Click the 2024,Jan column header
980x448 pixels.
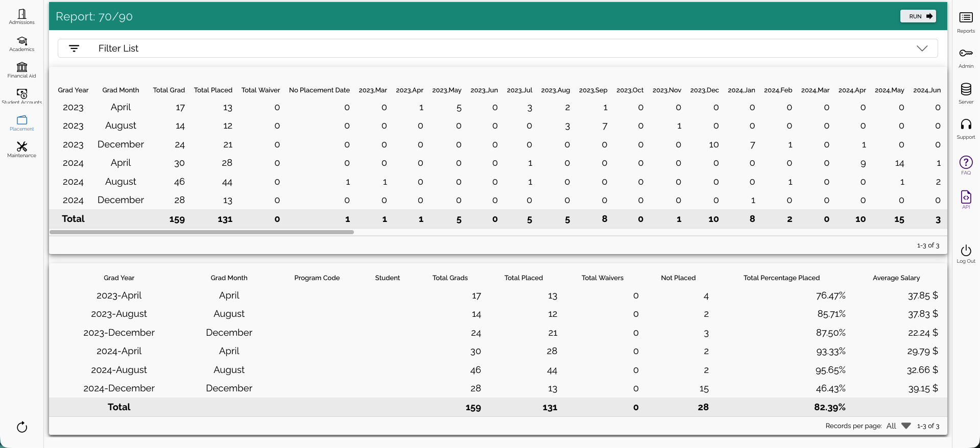[741, 90]
